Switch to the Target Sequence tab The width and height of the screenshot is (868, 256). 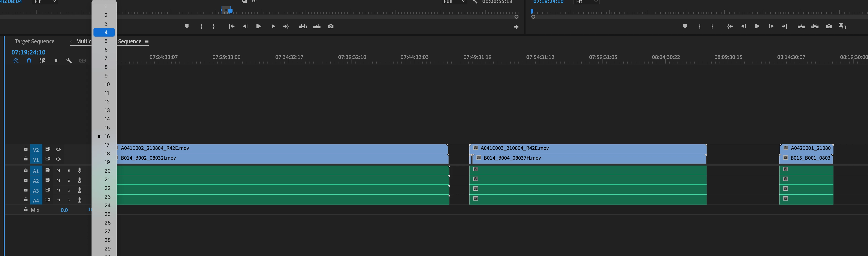click(34, 41)
